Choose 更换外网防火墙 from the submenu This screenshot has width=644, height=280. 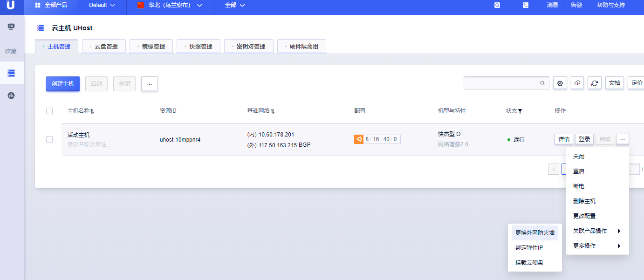click(534, 233)
